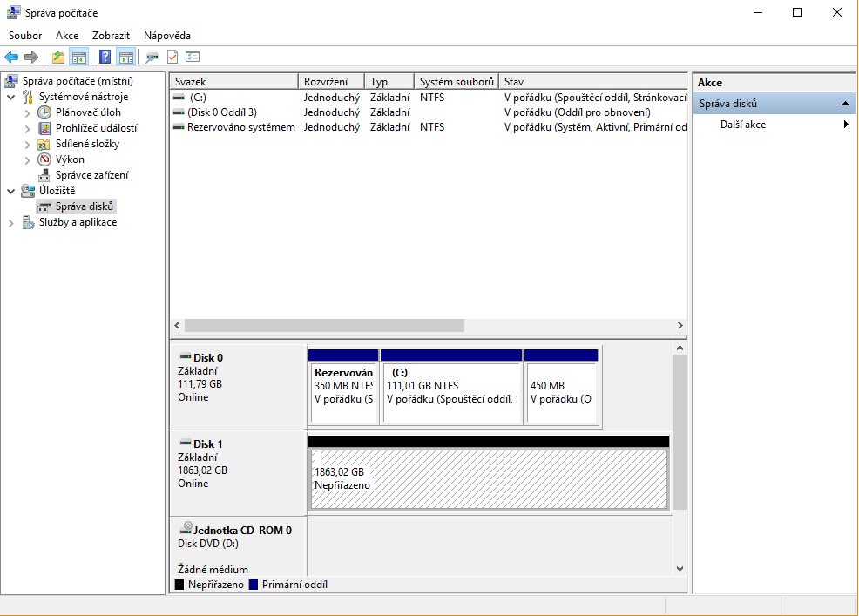
Task: Click the checklist settings toolbar icon
Action: click(x=193, y=58)
